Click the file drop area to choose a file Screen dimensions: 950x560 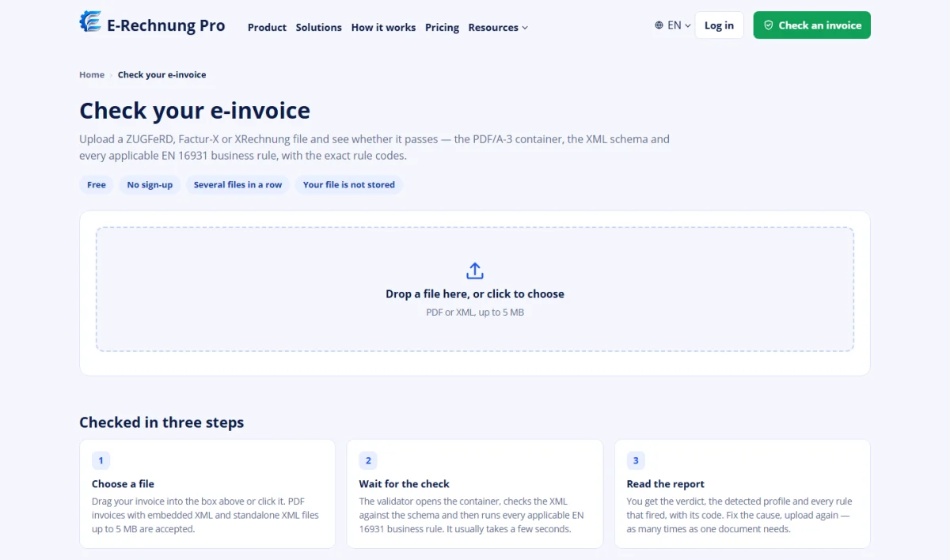click(475, 289)
